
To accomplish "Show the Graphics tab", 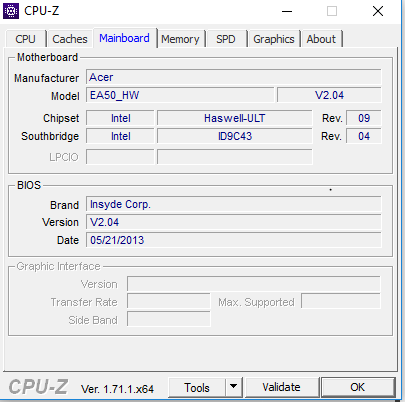I will pyautogui.click(x=274, y=39).
